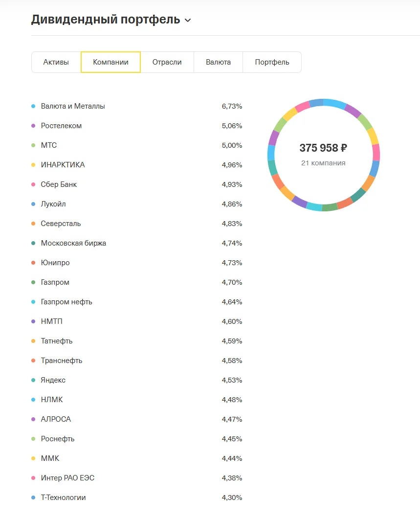Open the Сбер Банк entry
The image size is (420, 521).
click(x=59, y=184)
